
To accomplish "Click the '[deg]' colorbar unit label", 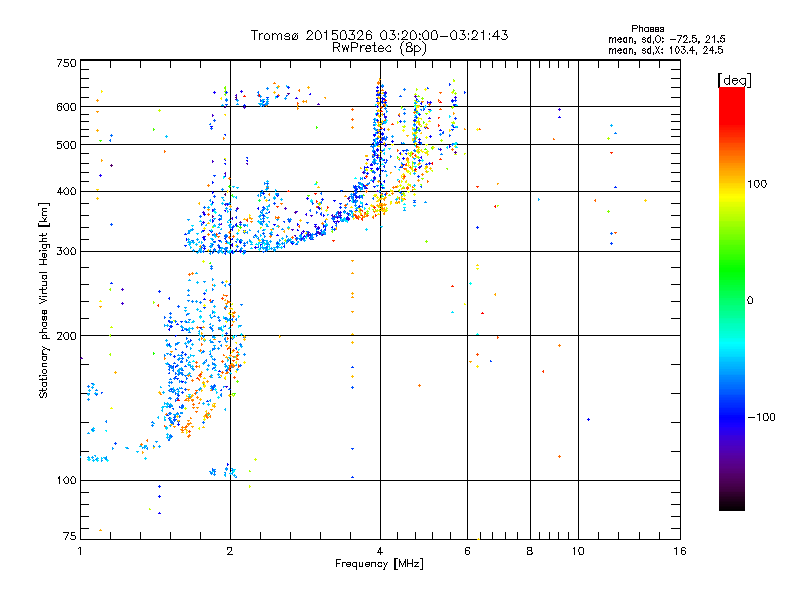I will [734, 80].
